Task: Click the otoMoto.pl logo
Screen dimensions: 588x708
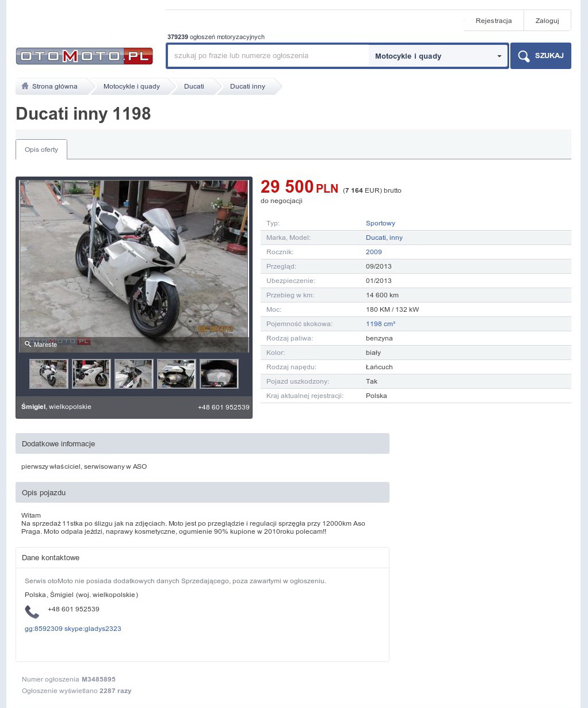Action: [x=84, y=56]
